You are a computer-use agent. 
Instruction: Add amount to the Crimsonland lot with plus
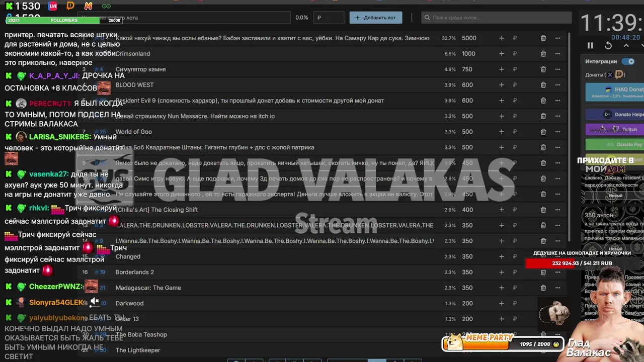(x=502, y=54)
